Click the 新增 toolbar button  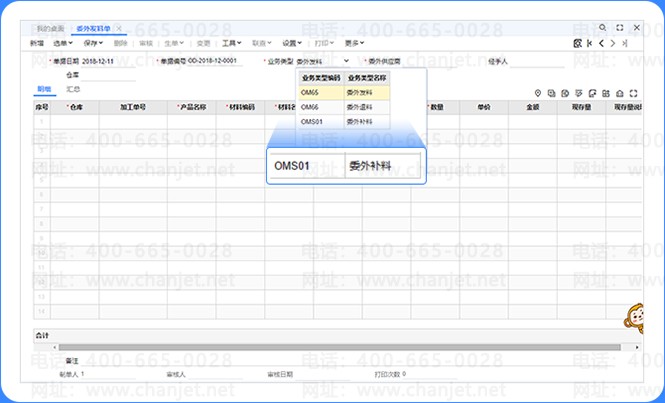[37, 43]
